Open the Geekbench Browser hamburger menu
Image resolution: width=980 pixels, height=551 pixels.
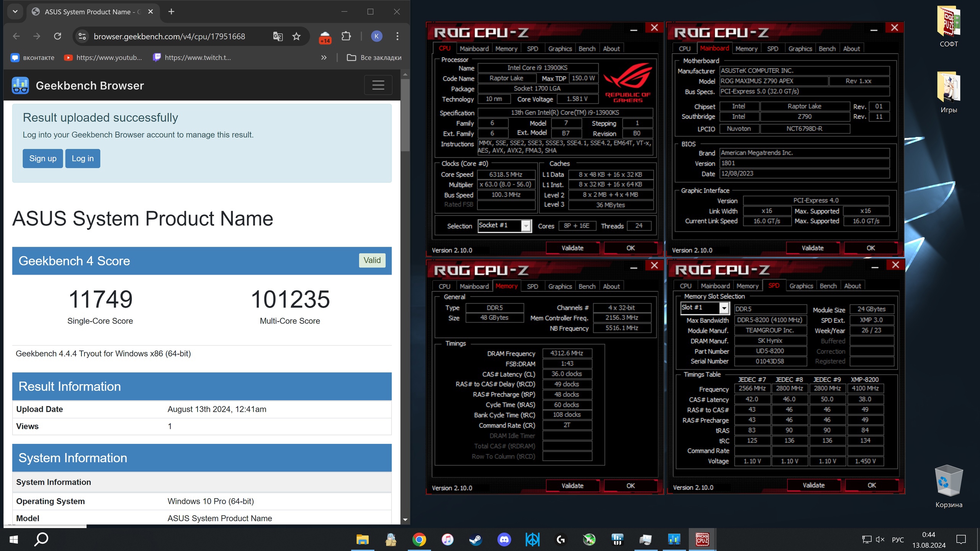[x=378, y=85]
